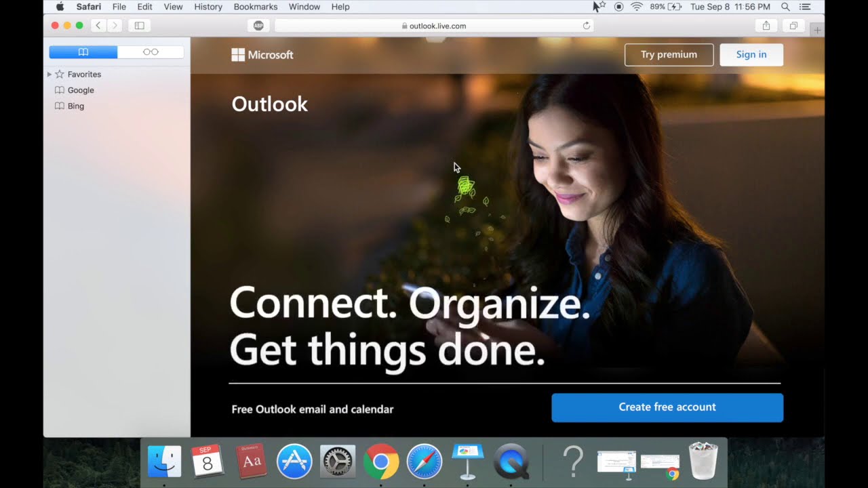868x488 pixels.
Task: Open Google Chrome from the Dock
Action: [x=381, y=462]
